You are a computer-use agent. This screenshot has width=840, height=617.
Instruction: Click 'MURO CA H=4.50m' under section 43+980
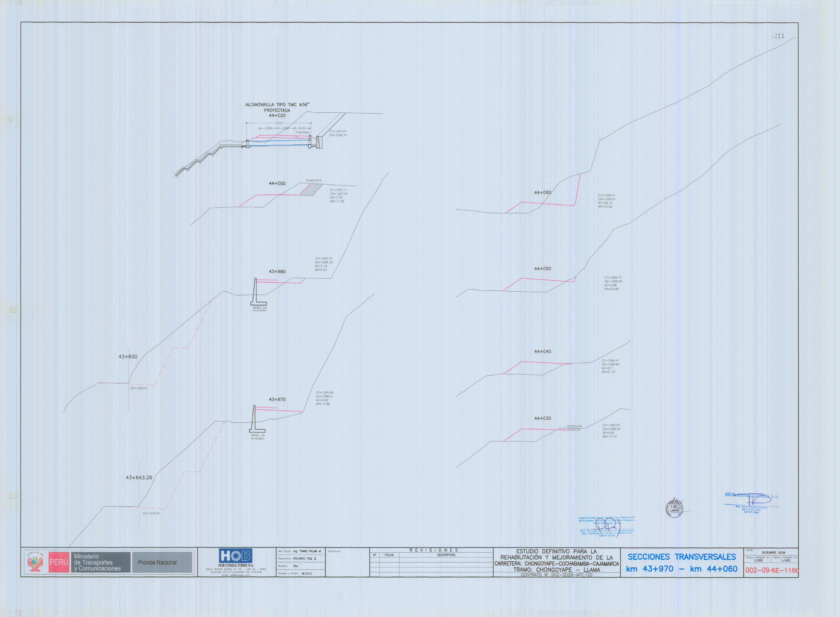259,309
